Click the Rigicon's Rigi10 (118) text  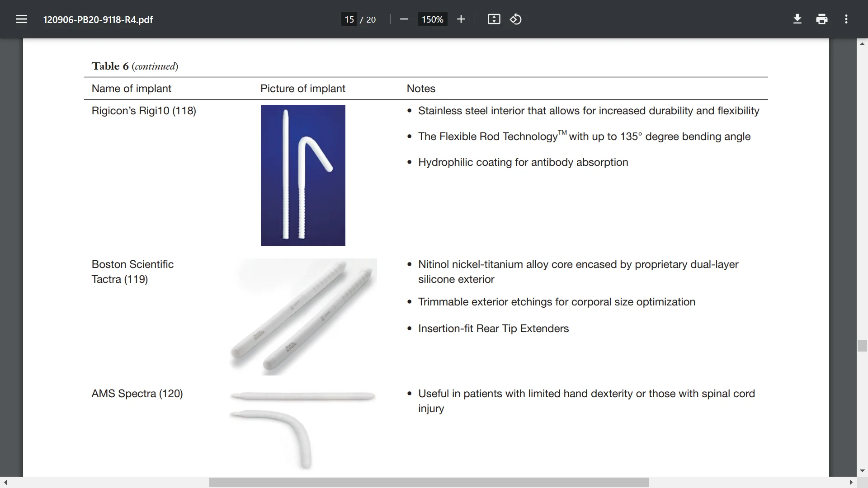[x=144, y=111]
